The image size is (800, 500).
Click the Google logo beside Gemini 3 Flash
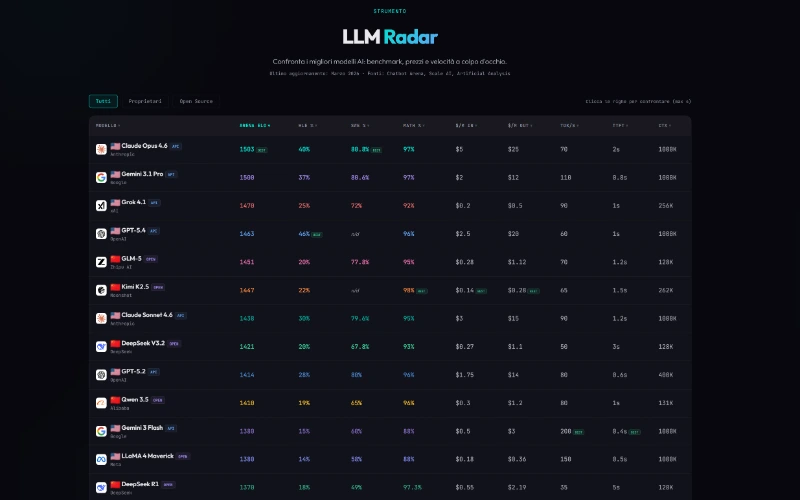pyautogui.click(x=101, y=431)
